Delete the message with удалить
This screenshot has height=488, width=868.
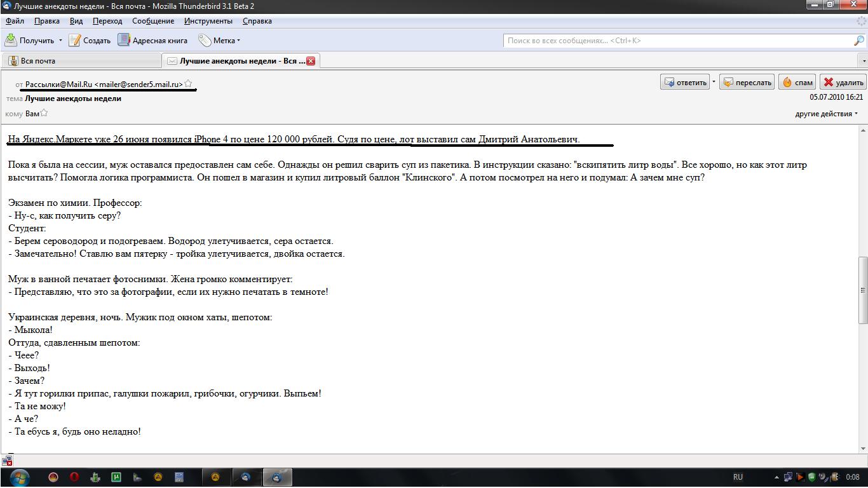[843, 82]
